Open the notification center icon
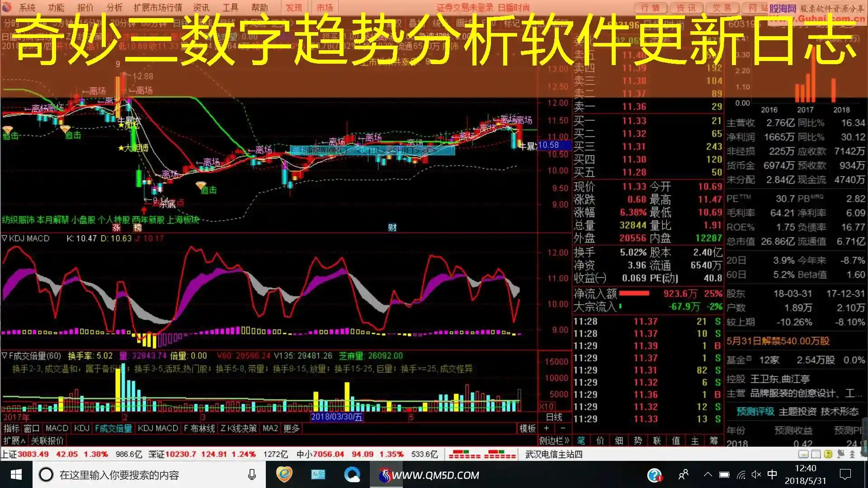868x488 pixels. tap(845, 474)
